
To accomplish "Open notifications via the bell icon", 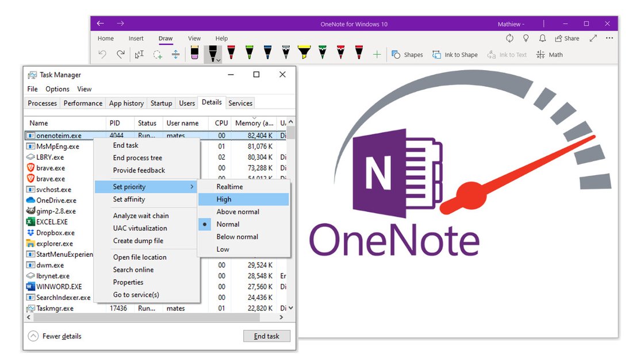I will [x=543, y=38].
